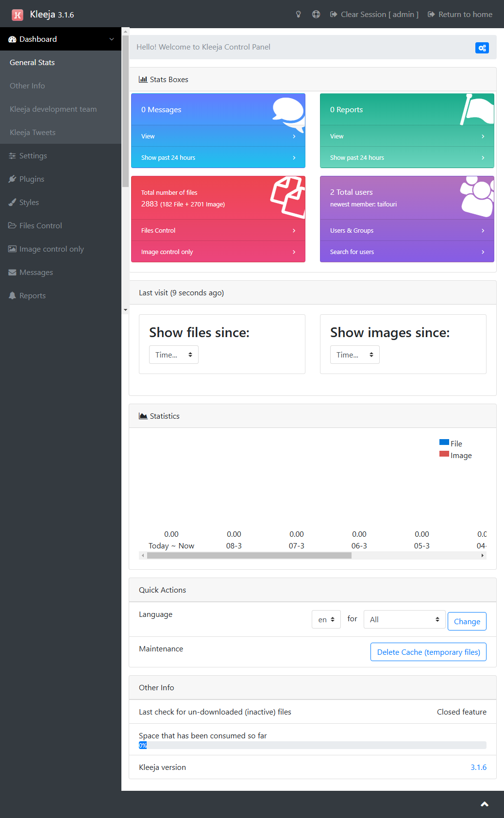Click sidebar scrollbar down arrow

tap(125, 310)
